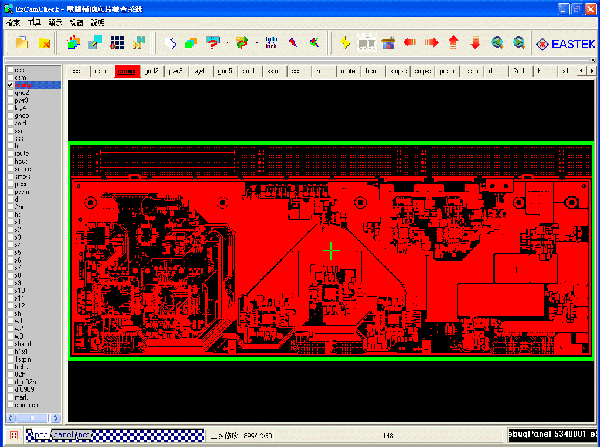Image resolution: width=600 pixels, height=447 pixels.
Task: Click the red question mark help icon
Action: click(213, 42)
